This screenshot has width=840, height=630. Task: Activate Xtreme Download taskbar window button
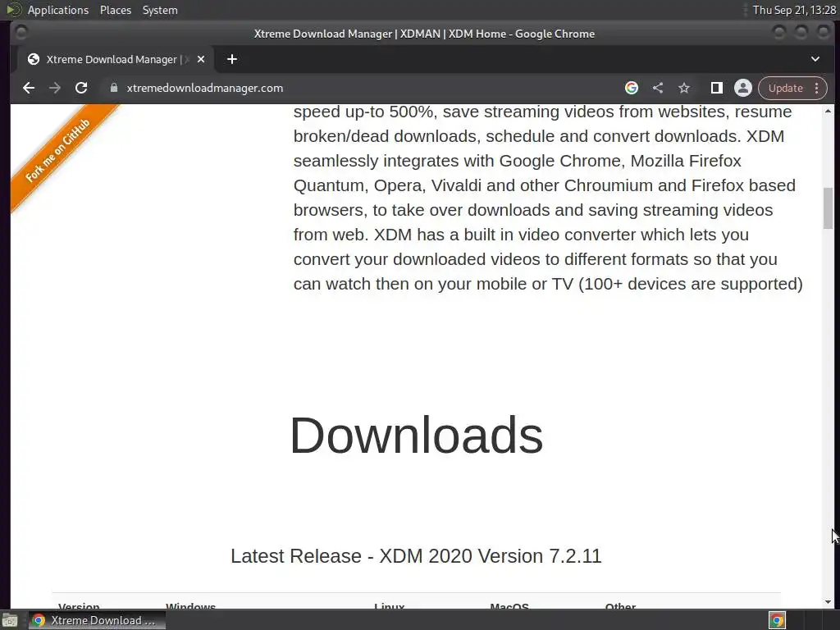97,620
